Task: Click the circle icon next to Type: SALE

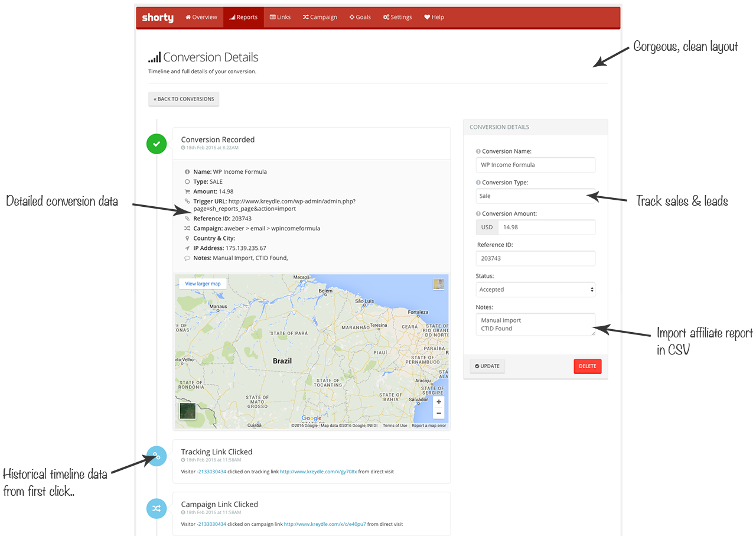Action: point(187,182)
